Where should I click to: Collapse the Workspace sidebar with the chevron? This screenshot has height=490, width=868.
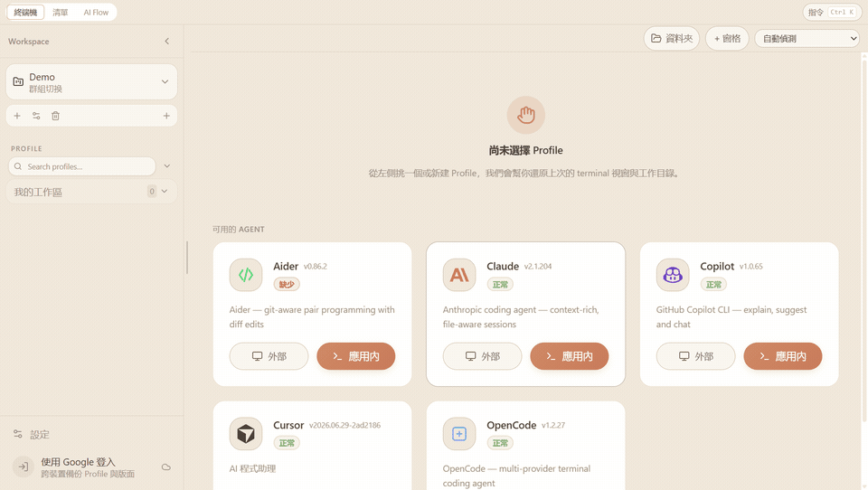pos(166,41)
